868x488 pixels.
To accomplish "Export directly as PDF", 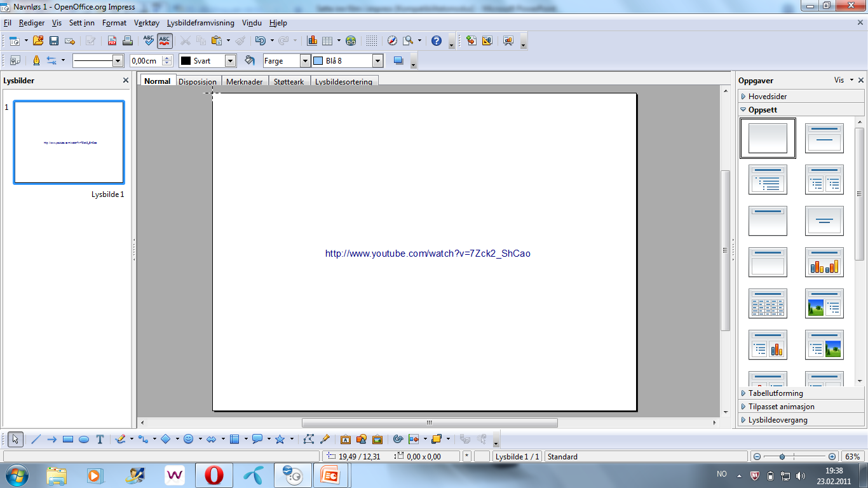I will point(112,41).
